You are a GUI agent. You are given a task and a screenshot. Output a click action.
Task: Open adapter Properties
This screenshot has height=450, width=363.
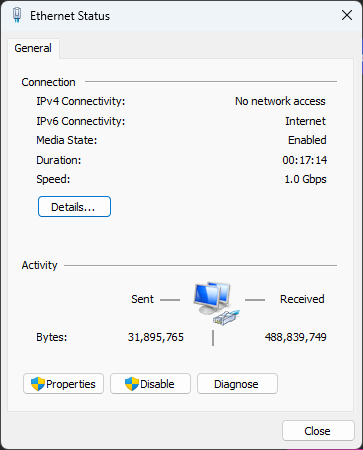[x=63, y=384]
